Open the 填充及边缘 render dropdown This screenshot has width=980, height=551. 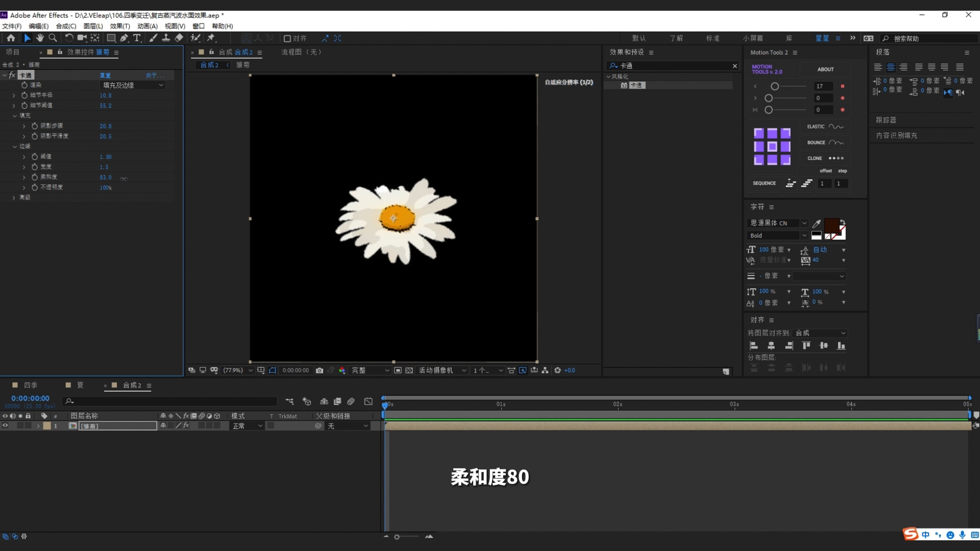pyautogui.click(x=133, y=85)
